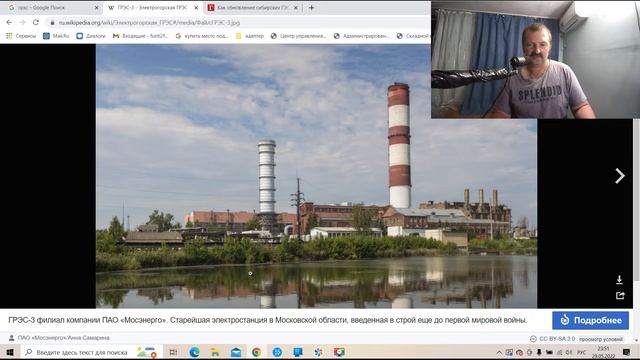This screenshot has width=640, height=360.
Task: Launch Microsoft Edge from taskbar
Action: pos(194,352)
